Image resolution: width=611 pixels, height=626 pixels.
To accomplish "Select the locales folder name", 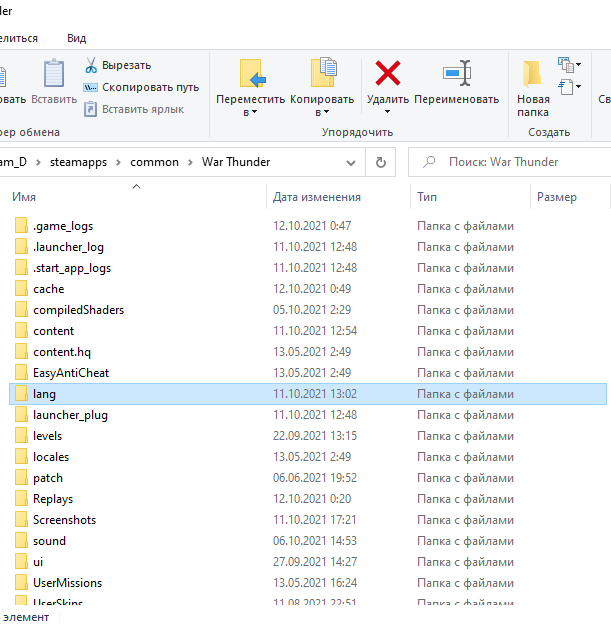I will pyautogui.click(x=51, y=457).
